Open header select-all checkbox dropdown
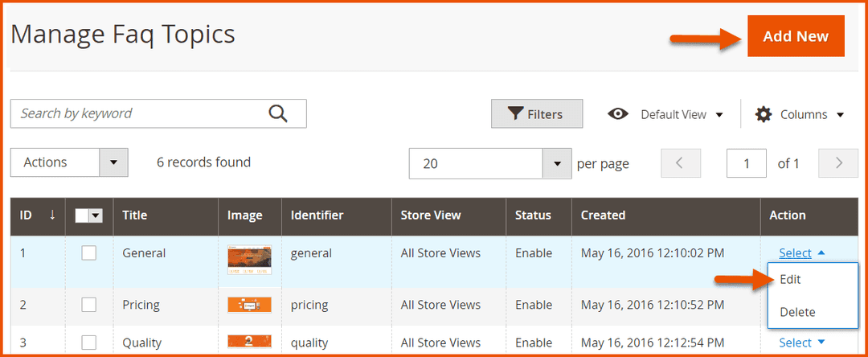Screen dimensions: 868x357 (x=96, y=215)
